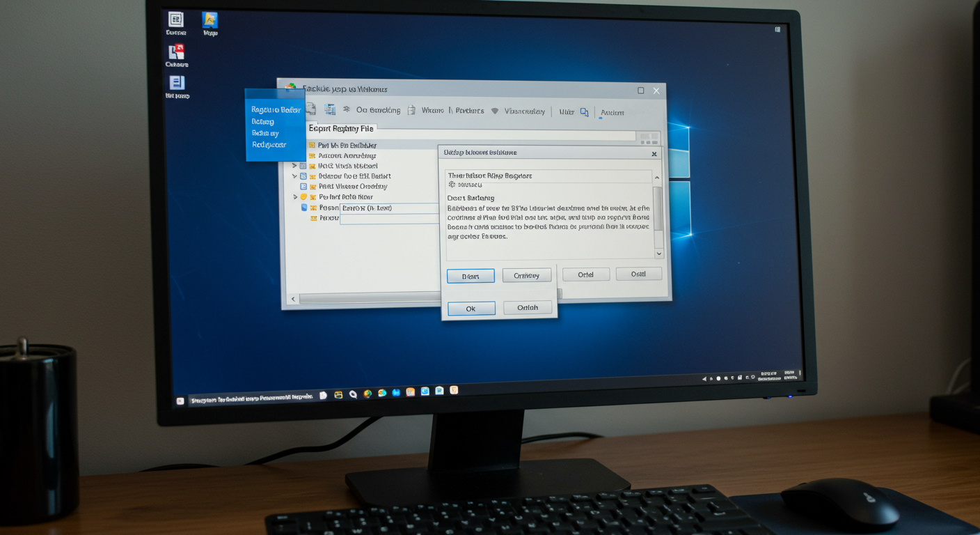Expand the tree row with the yellow circle icon
Screen dimensions: 980x535
[x=295, y=197]
